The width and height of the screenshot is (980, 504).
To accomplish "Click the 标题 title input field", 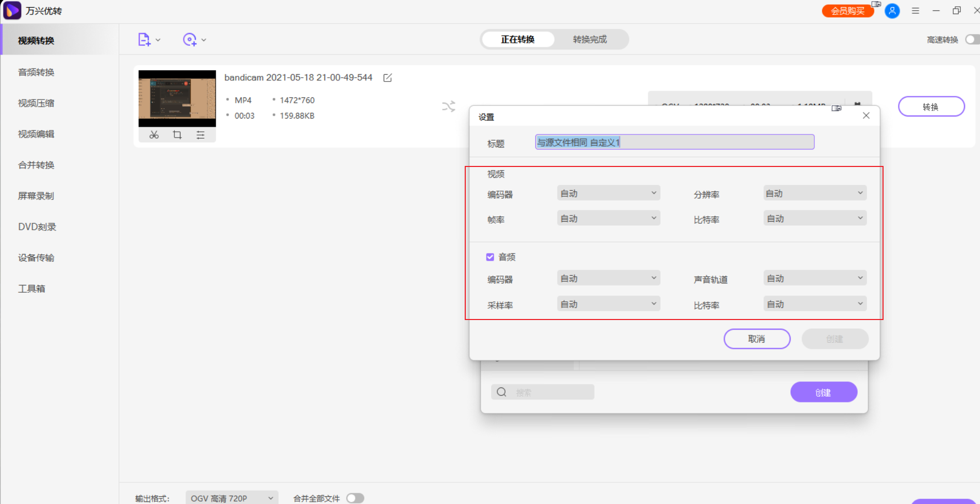I will coord(674,142).
